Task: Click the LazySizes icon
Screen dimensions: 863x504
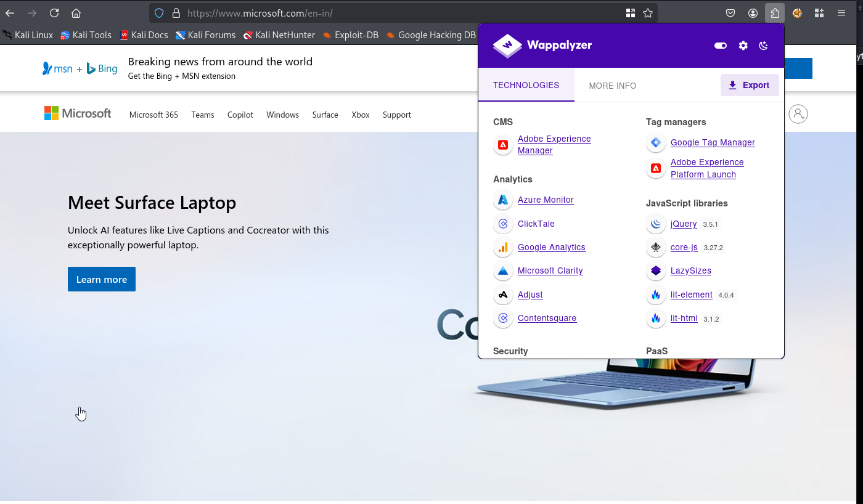Action: (656, 270)
